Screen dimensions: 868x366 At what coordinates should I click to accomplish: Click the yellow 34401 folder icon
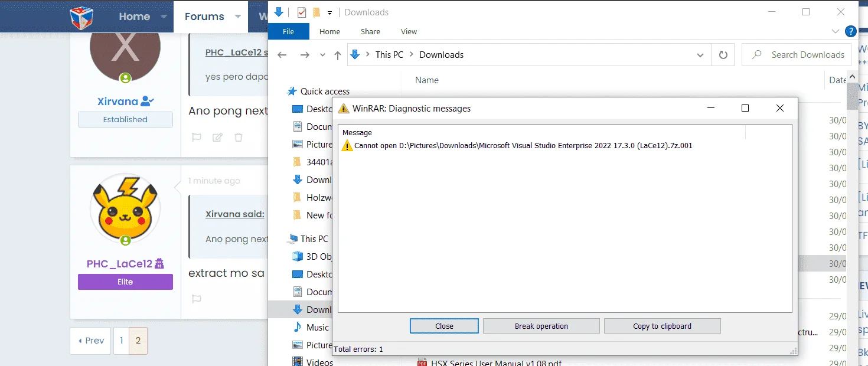298,162
